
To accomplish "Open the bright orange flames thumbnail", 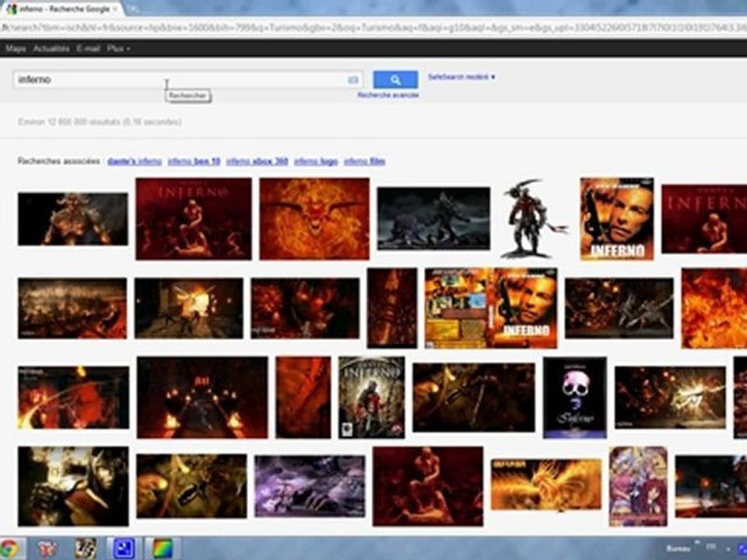I will [714, 308].
